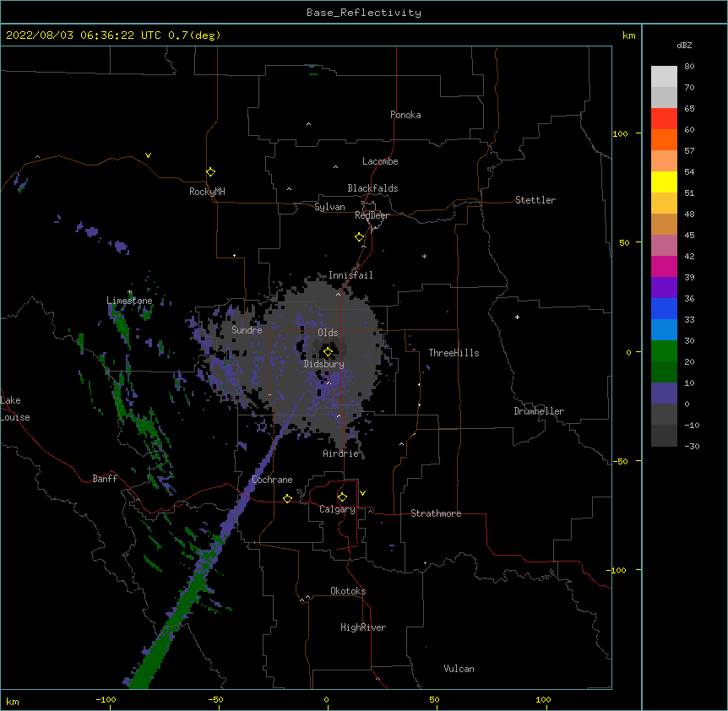This screenshot has width=728, height=711.
Task: Click the asterisk marker above Limestone
Action: coord(130,292)
